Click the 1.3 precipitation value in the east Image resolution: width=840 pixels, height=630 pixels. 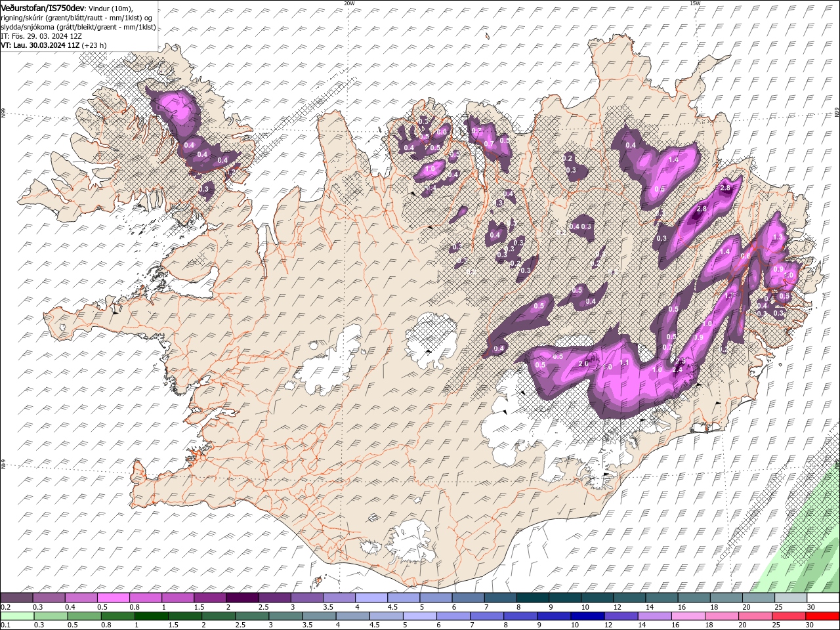tap(778, 237)
